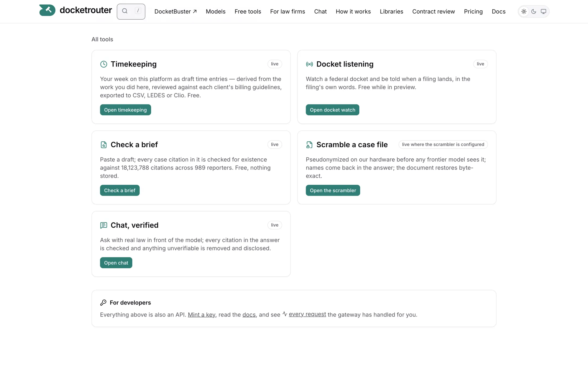588x368 pixels.
Task: Switch to light theme sun icon
Action: [524, 11]
